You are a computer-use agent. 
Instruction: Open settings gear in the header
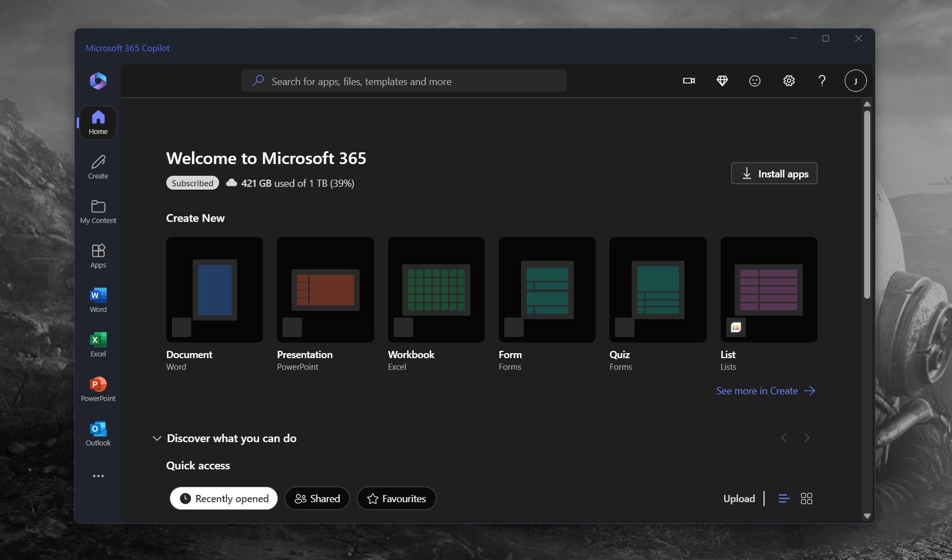coord(789,81)
